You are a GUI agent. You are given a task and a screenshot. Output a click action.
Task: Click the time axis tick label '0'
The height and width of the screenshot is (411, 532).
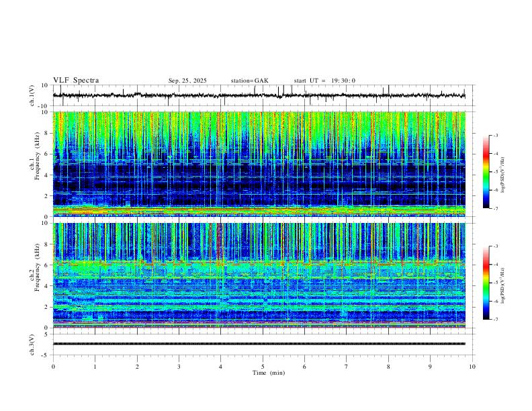coord(53,367)
